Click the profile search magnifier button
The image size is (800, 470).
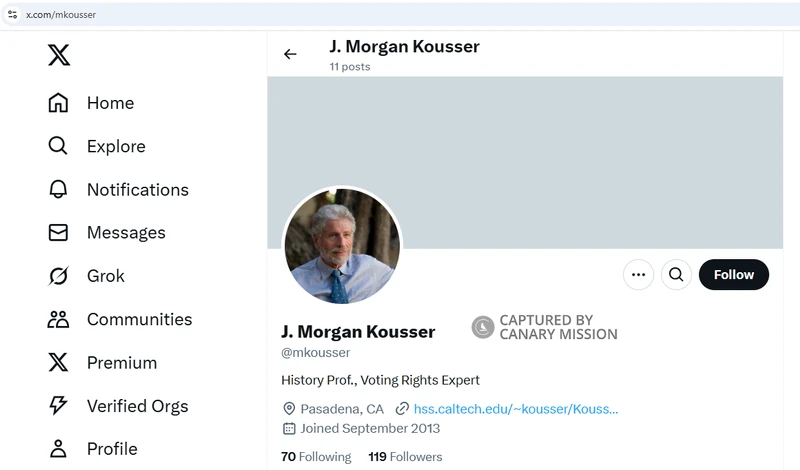[x=676, y=275]
